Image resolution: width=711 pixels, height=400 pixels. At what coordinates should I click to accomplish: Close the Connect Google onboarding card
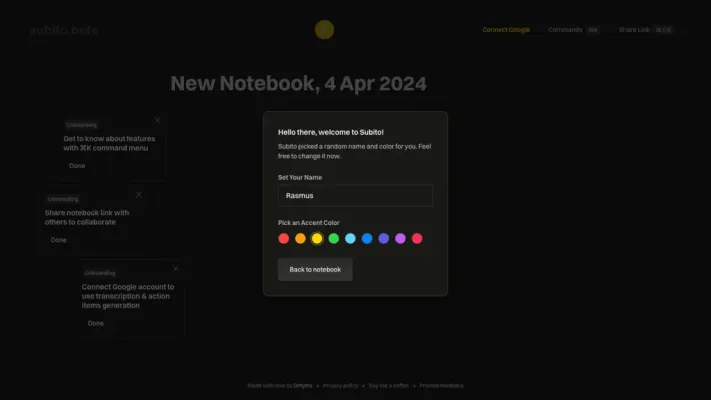176,268
